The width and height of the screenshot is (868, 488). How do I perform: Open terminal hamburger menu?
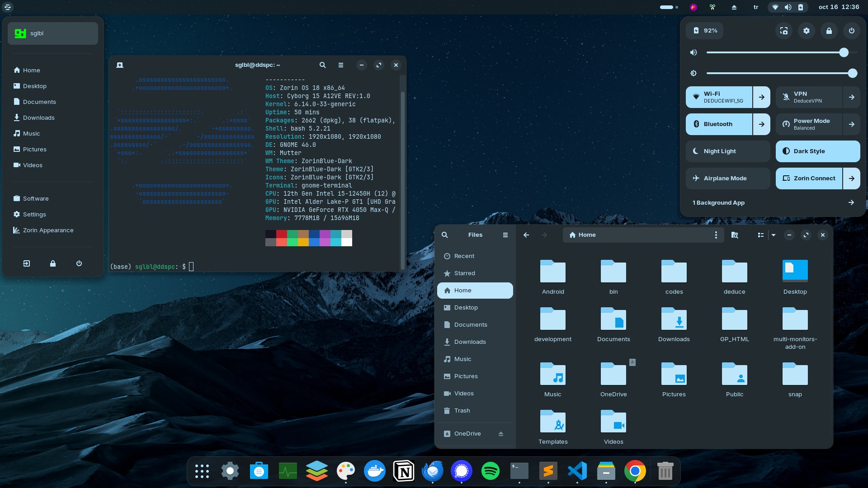(341, 65)
